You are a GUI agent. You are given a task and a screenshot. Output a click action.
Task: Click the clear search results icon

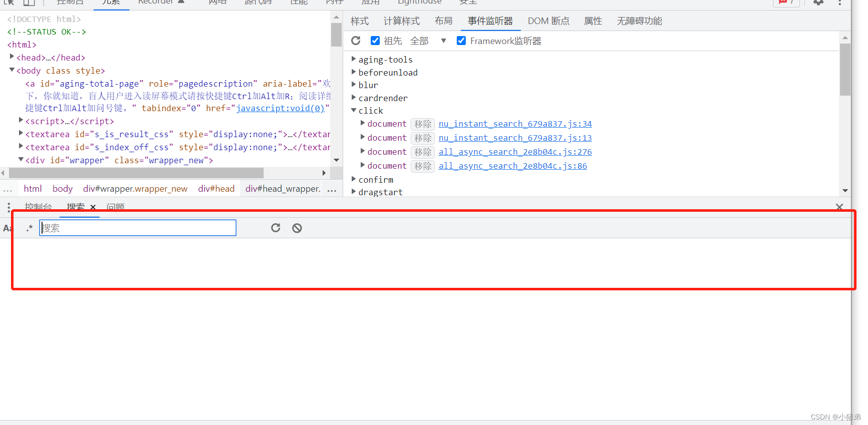tap(297, 228)
